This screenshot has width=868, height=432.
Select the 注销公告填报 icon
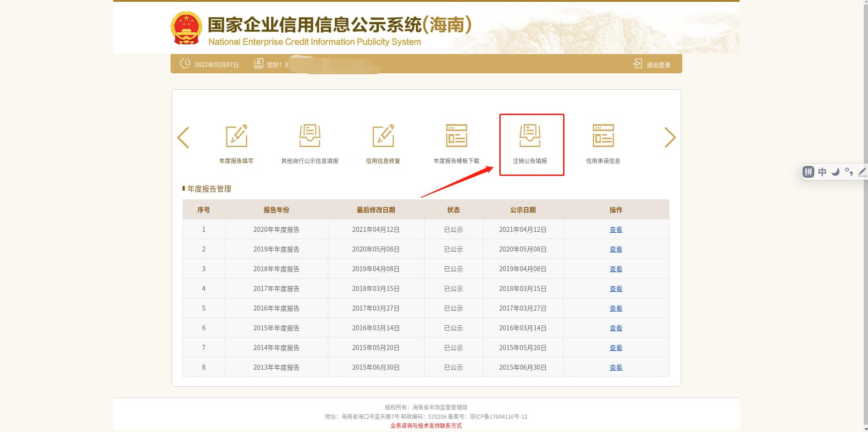click(x=530, y=136)
